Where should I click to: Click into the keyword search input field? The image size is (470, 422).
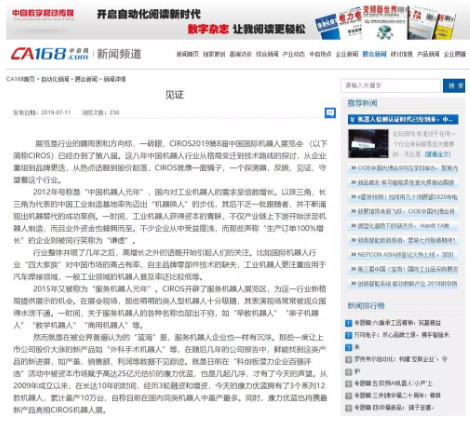coord(390,86)
